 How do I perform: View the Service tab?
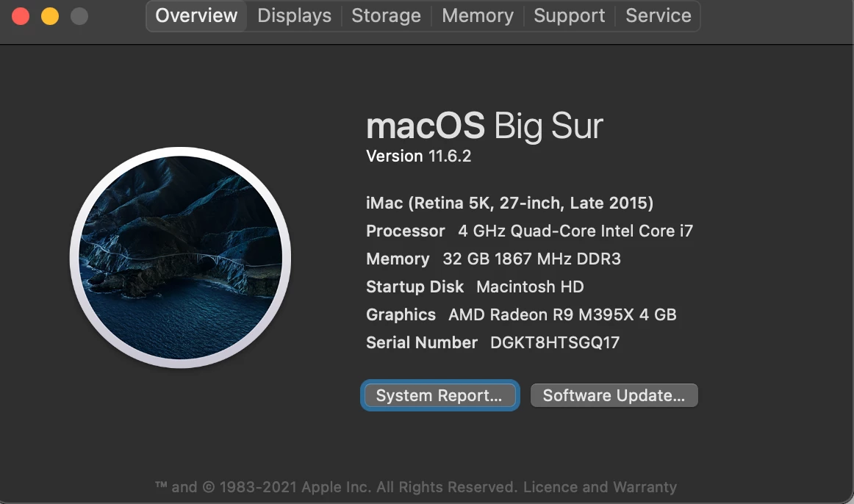pyautogui.click(x=658, y=15)
